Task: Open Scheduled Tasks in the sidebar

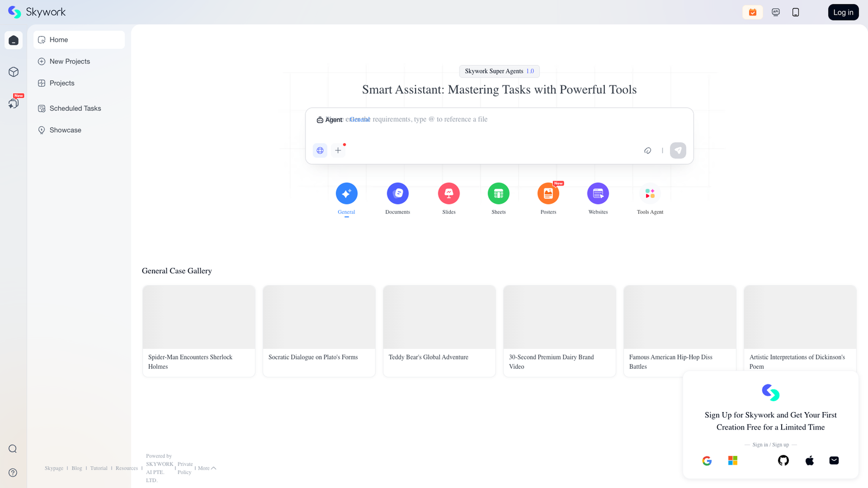Action: 79,108
